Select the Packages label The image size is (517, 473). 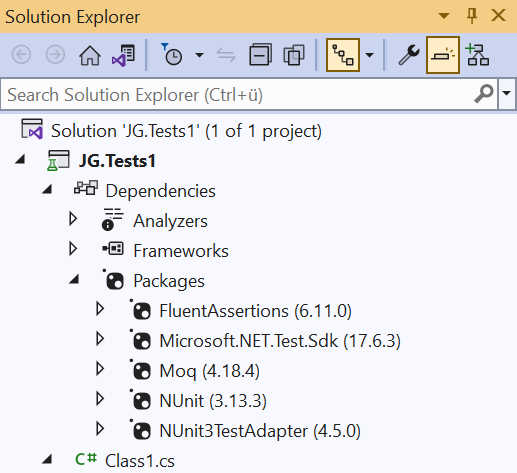[169, 281]
